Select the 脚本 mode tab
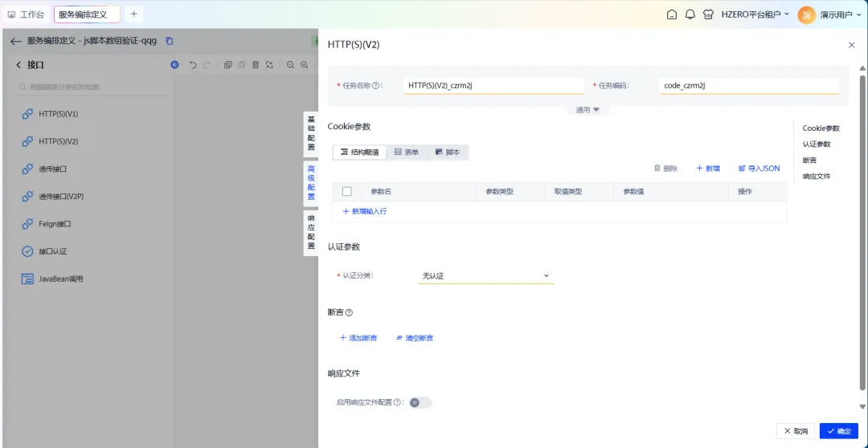 tap(448, 152)
